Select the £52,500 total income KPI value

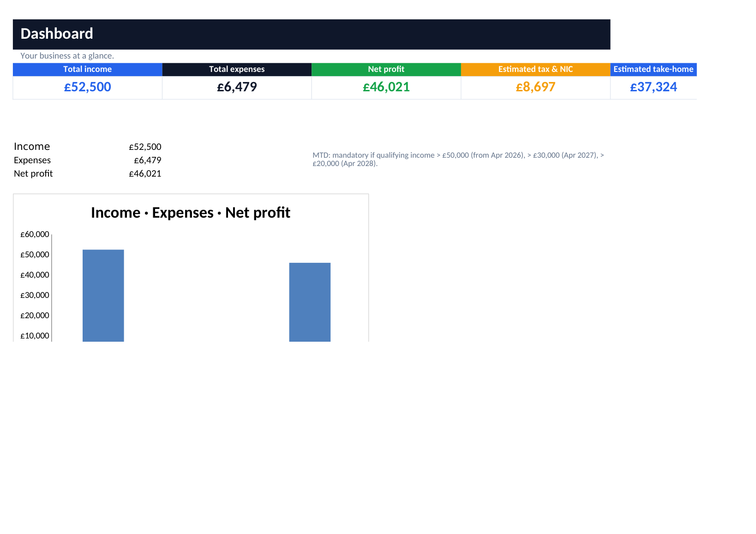pos(88,87)
